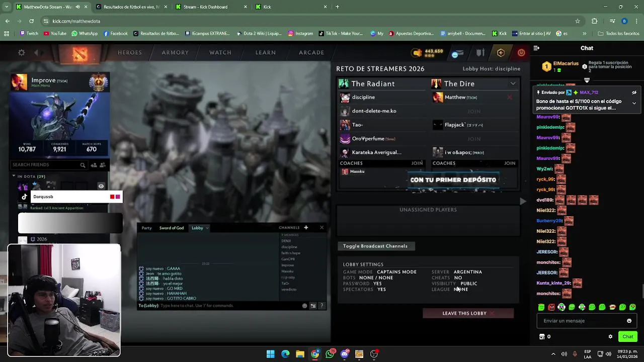Click green Chat send button
Image resolution: width=644 pixels, height=362 pixels.
tap(628, 336)
